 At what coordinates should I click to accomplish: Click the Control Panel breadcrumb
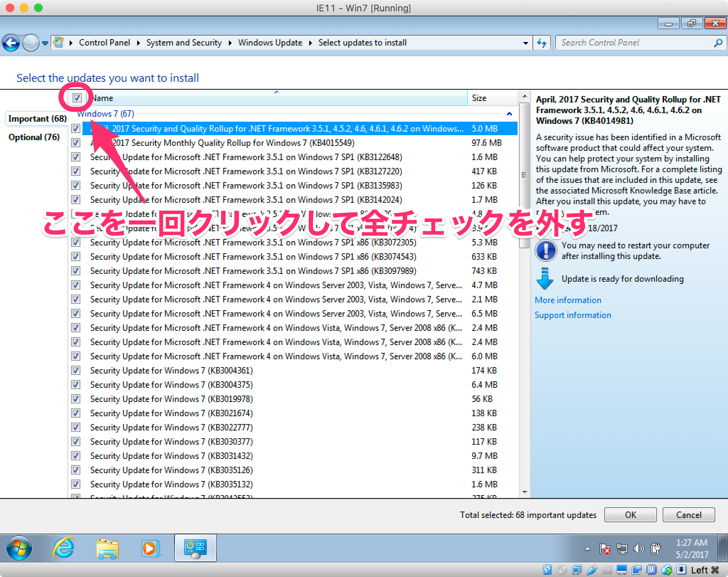105,43
